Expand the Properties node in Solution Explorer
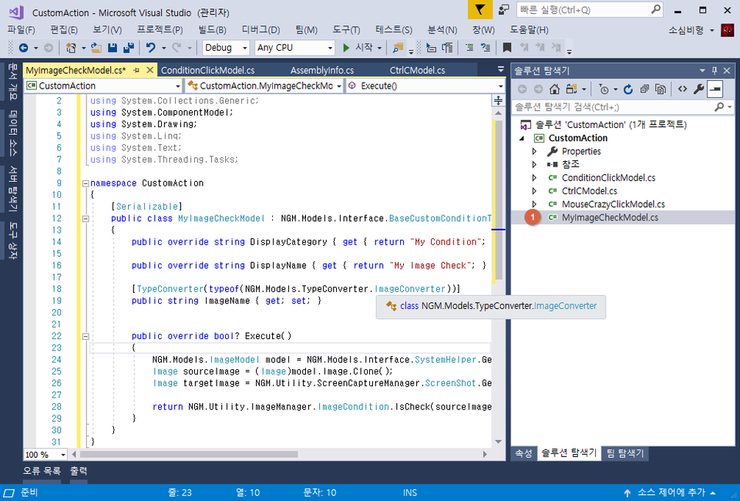This screenshot has height=501, width=740. pos(534,151)
